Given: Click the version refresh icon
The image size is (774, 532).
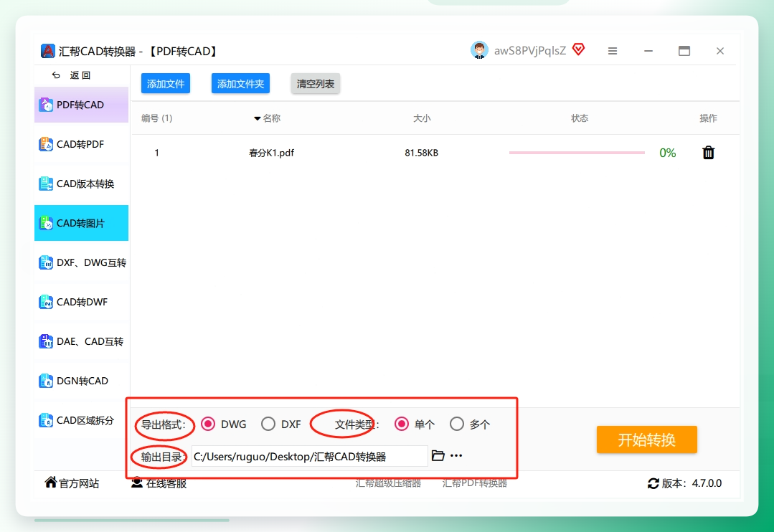Looking at the screenshot, I should [x=653, y=484].
